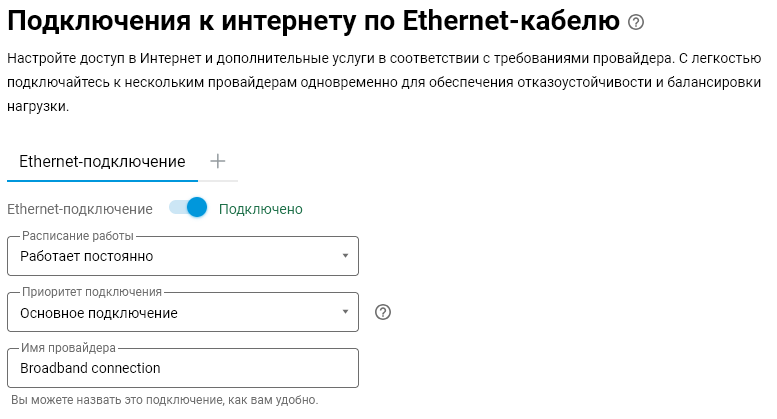
Task: Click the Расписание работы field label
Action: click(x=78, y=236)
